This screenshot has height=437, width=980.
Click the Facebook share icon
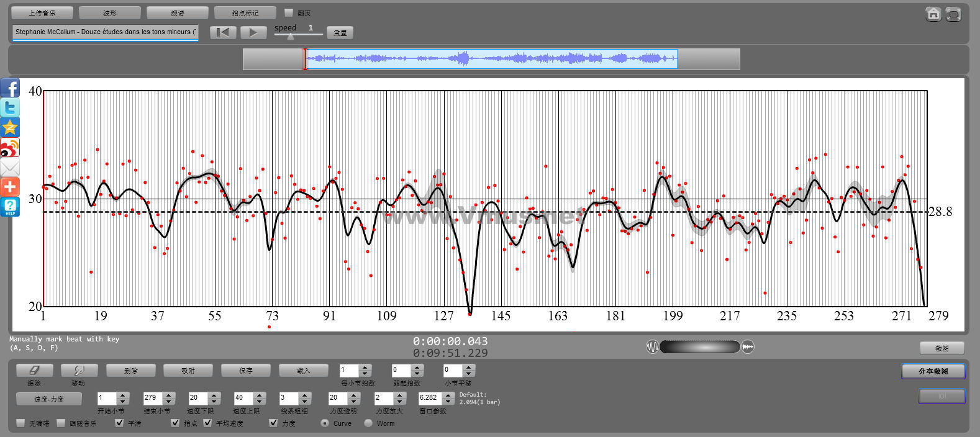[x=10, y=88]
